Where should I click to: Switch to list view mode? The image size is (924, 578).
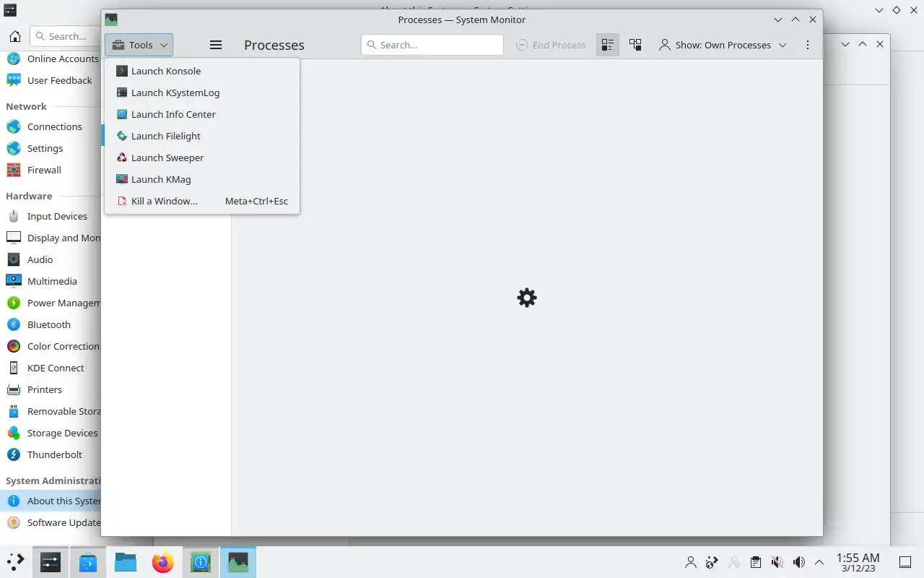[608, 45]
